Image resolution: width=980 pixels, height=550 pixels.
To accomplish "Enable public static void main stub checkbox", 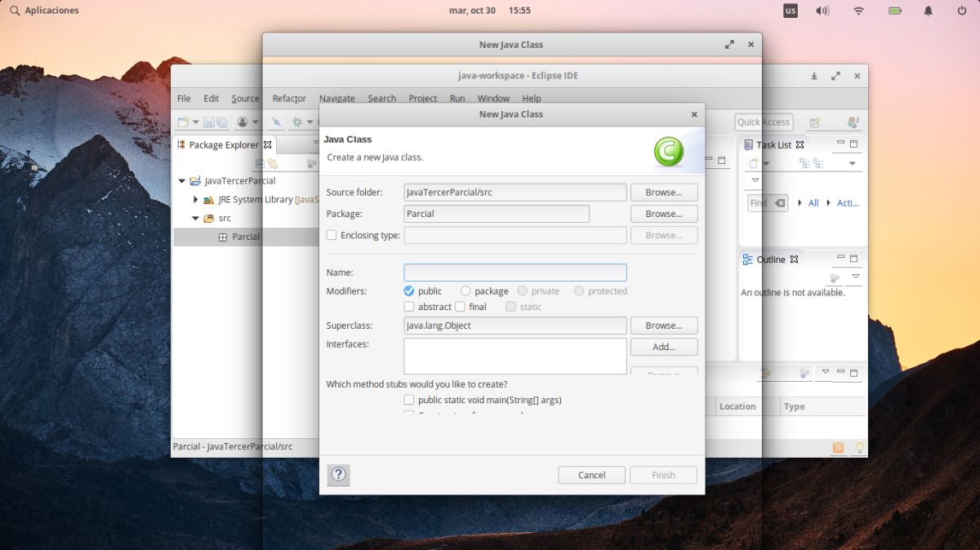I will 409,400.
